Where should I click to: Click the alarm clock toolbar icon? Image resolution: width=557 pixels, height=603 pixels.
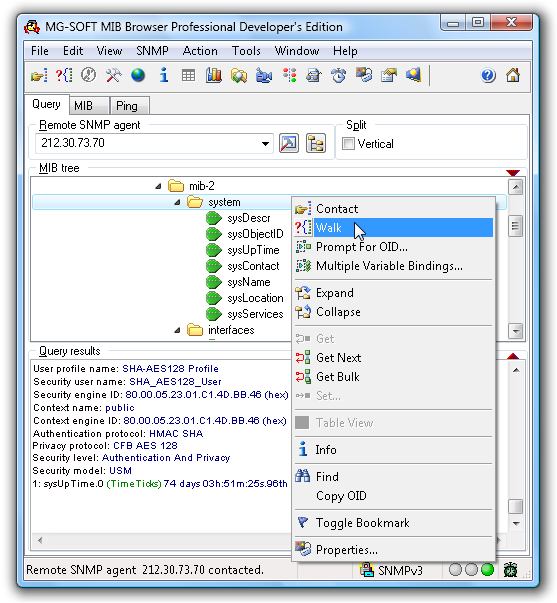point(339,75)
